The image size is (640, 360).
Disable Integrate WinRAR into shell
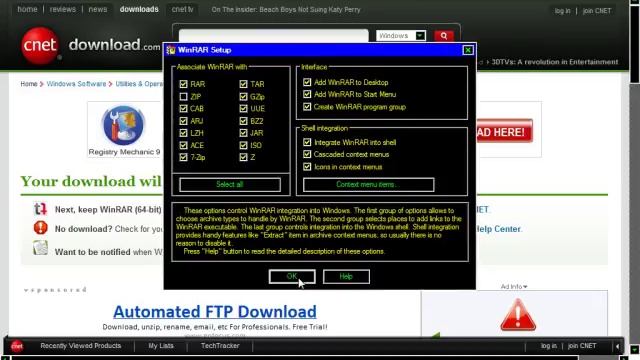307,142
